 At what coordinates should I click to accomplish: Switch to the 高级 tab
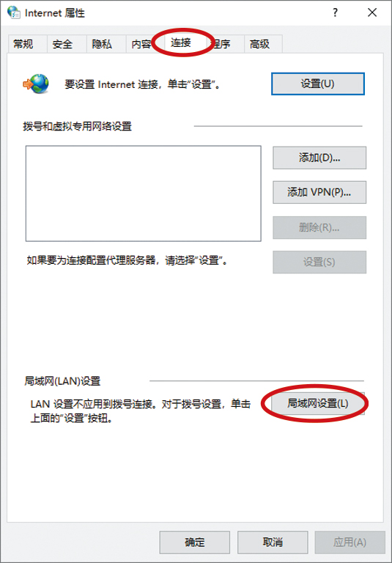pos(260,44)
